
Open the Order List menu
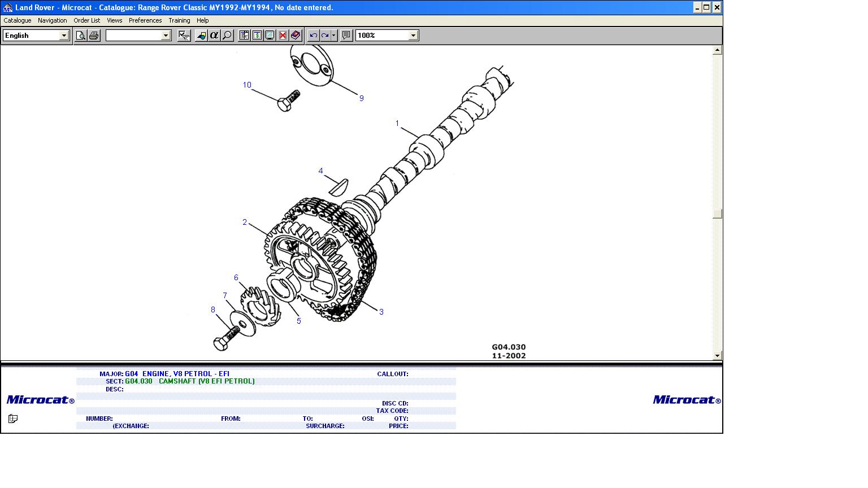pyautogui.click(x=86, y=20)
